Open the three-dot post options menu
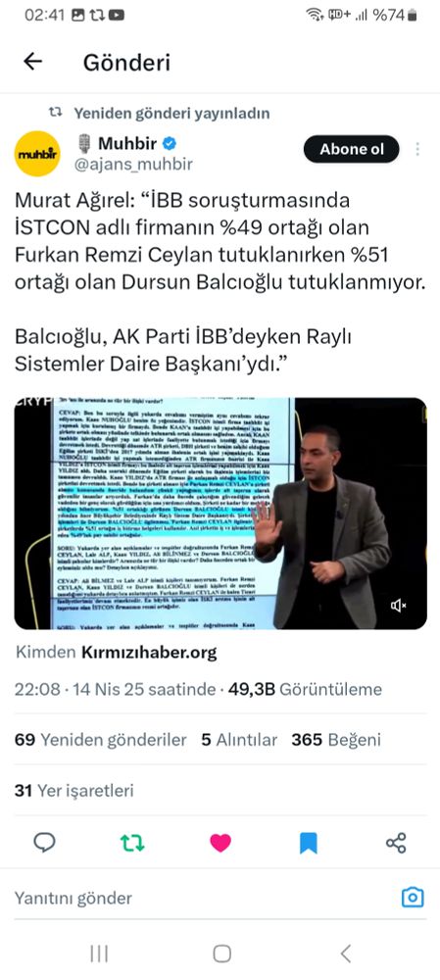This screenshot has width=440, height=980. click(416, 149)
